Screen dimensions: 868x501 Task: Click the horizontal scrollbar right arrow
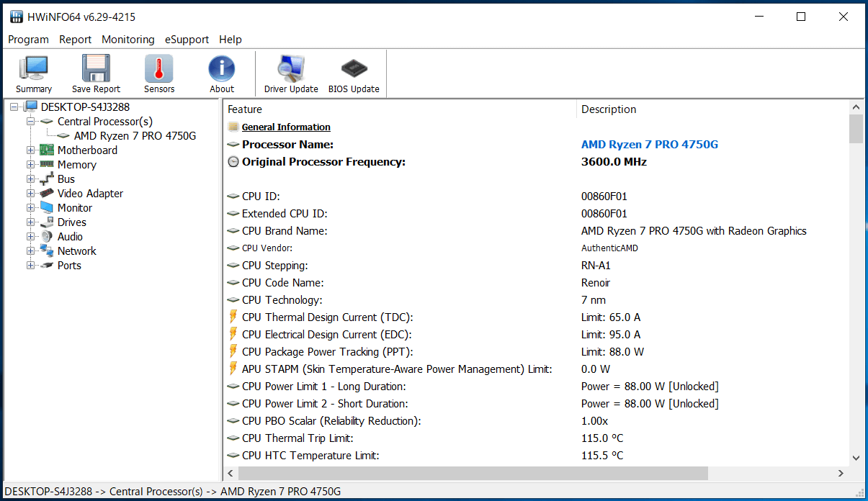841,473
